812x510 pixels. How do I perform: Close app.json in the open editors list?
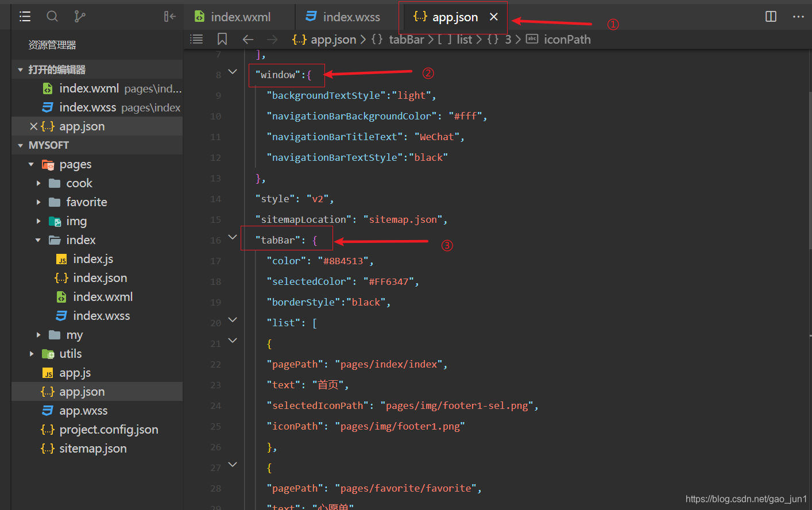(34, 126)
